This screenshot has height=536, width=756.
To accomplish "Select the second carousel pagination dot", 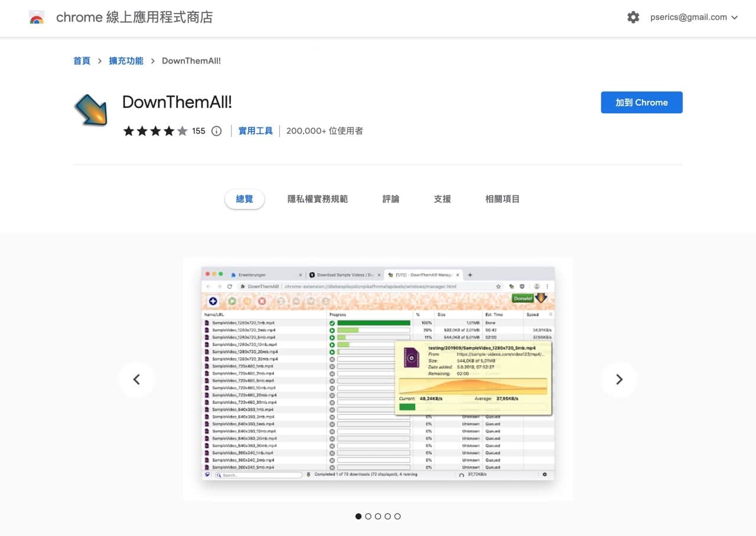I will click(369, 517).
